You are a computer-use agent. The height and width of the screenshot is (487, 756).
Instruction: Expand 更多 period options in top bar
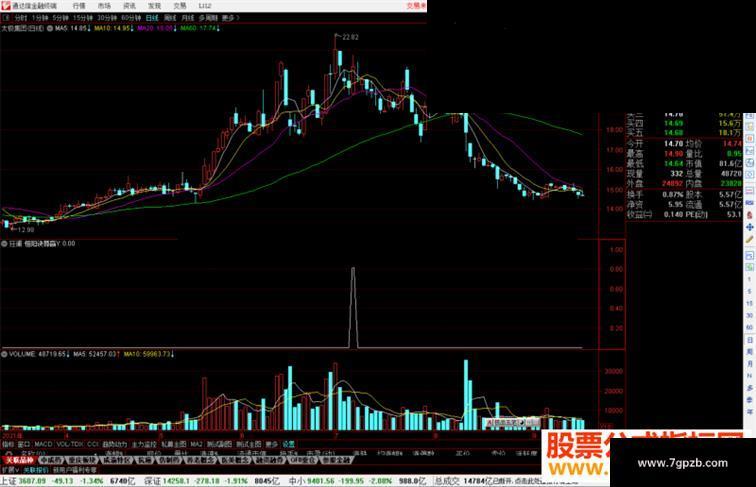(x=230, y=18)
